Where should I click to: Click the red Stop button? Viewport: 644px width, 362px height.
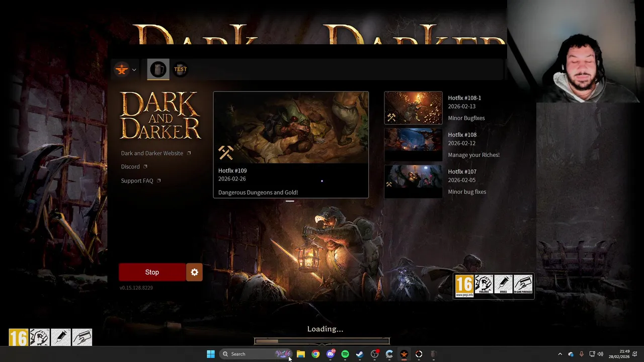point(152,272)
